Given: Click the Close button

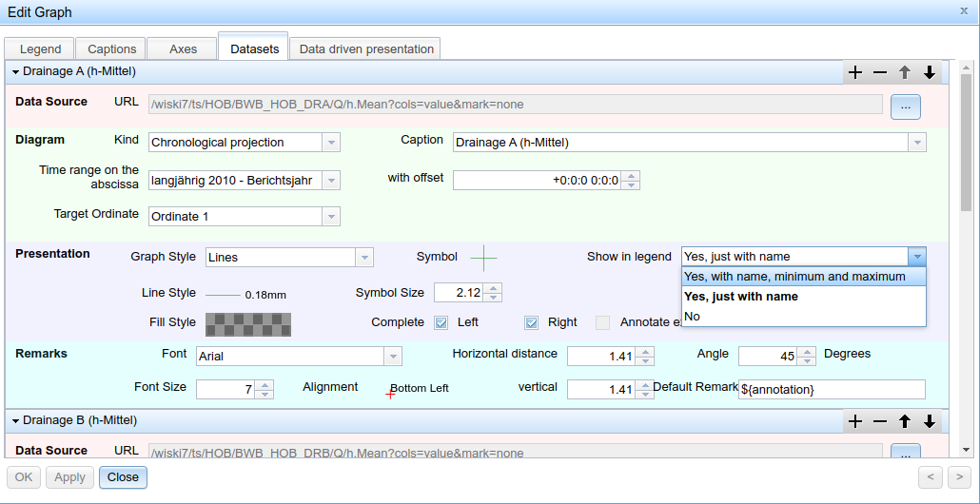Looking at the screenshot, I should 123,477.
